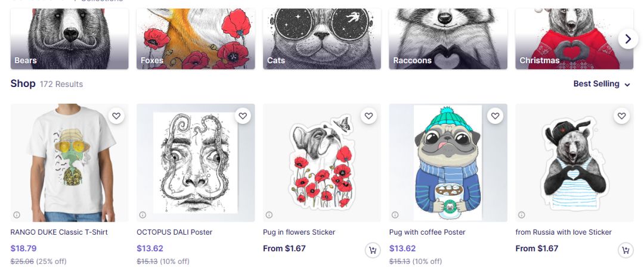
Task: Click info icon on Russia with love Sticker
Action: pos(522,215)
